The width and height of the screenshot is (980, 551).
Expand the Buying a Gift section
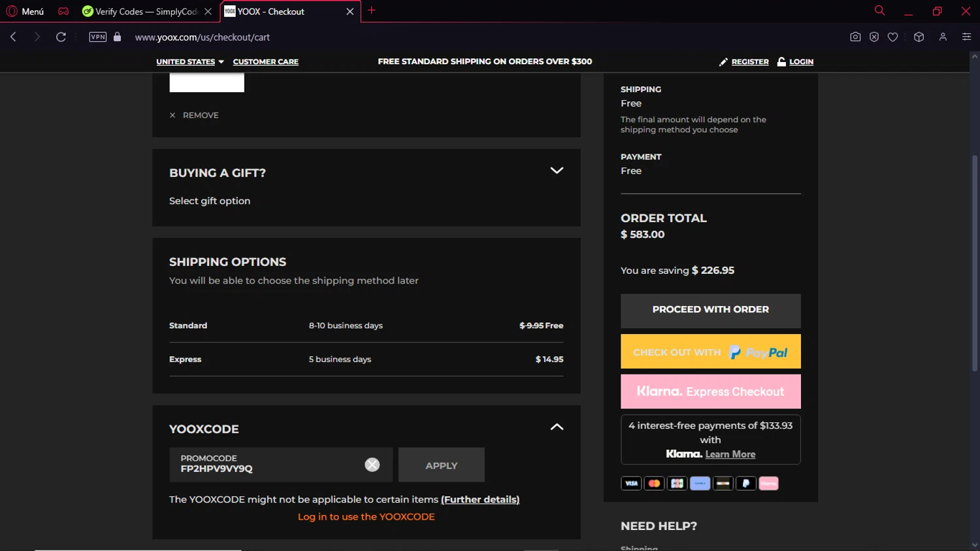click(x=557, y=171)
